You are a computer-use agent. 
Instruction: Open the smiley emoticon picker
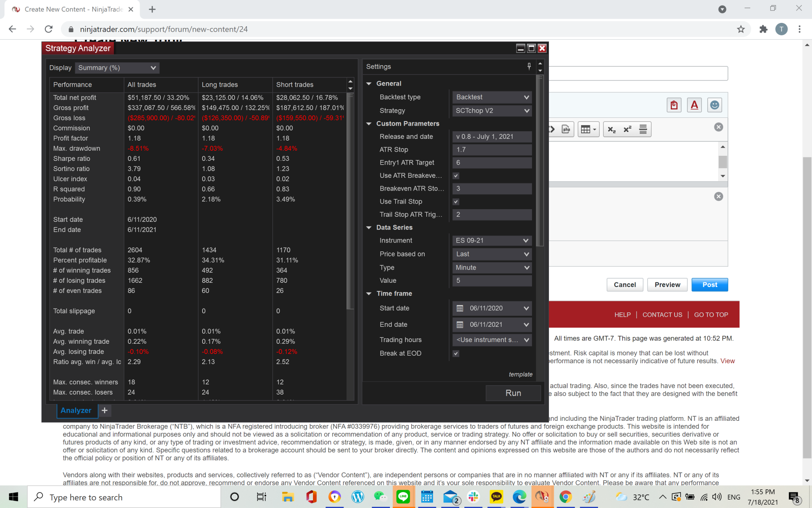pos(714,105)
